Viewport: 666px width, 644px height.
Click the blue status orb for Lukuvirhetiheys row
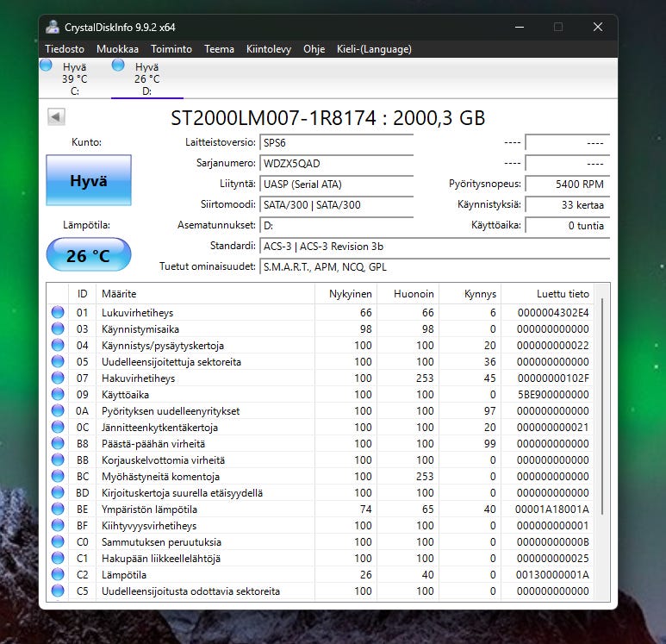[x=58, y=312]
